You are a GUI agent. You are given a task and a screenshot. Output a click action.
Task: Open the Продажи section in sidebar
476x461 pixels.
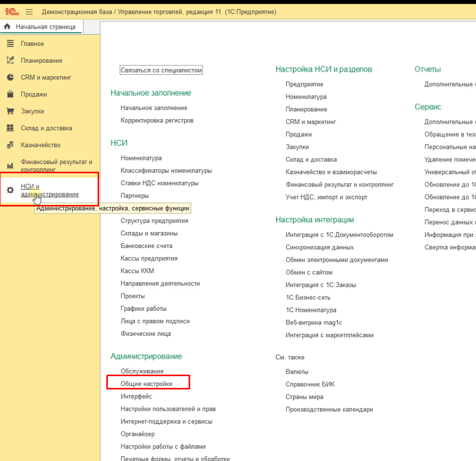point(34,94)
